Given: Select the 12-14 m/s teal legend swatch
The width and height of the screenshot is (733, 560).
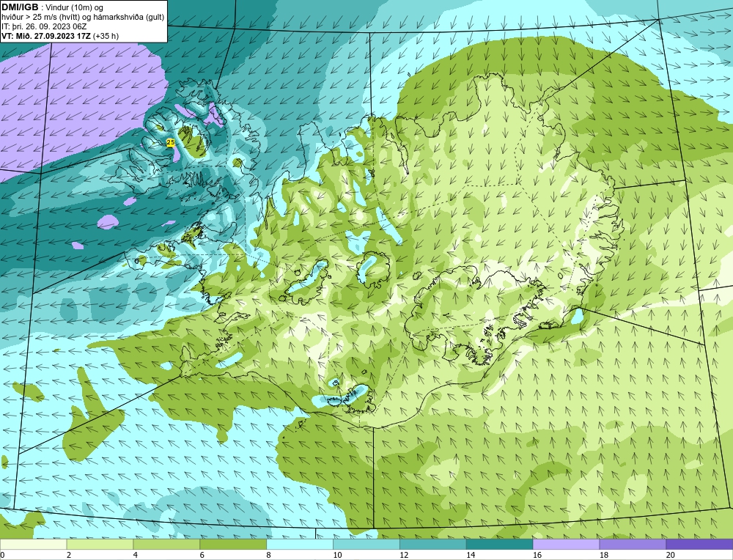Looking at the screenshot, I should click(x=433, y=544).
